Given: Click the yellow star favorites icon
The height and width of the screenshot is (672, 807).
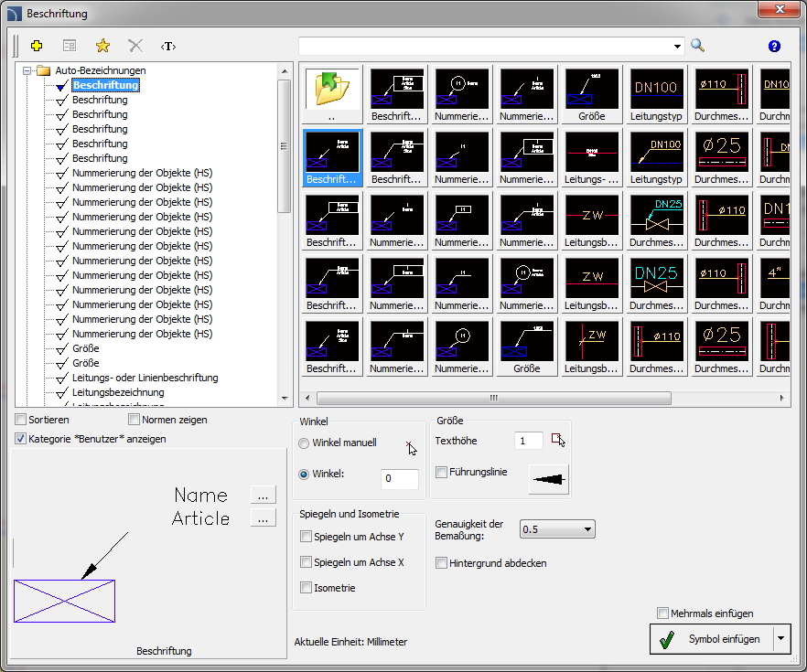Looking at the screenshot, I should (x=102, y=46).
